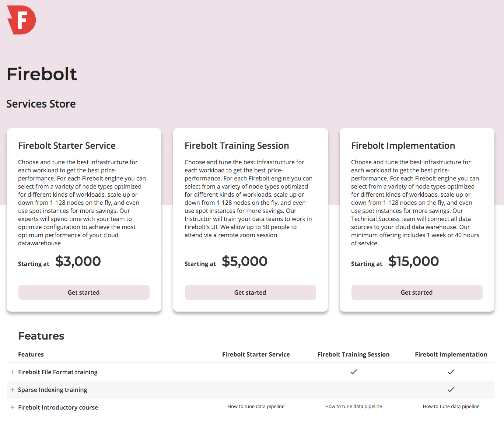Expand the Sparse Indexing training row
The image size is (504, 428).
(13, 390)
